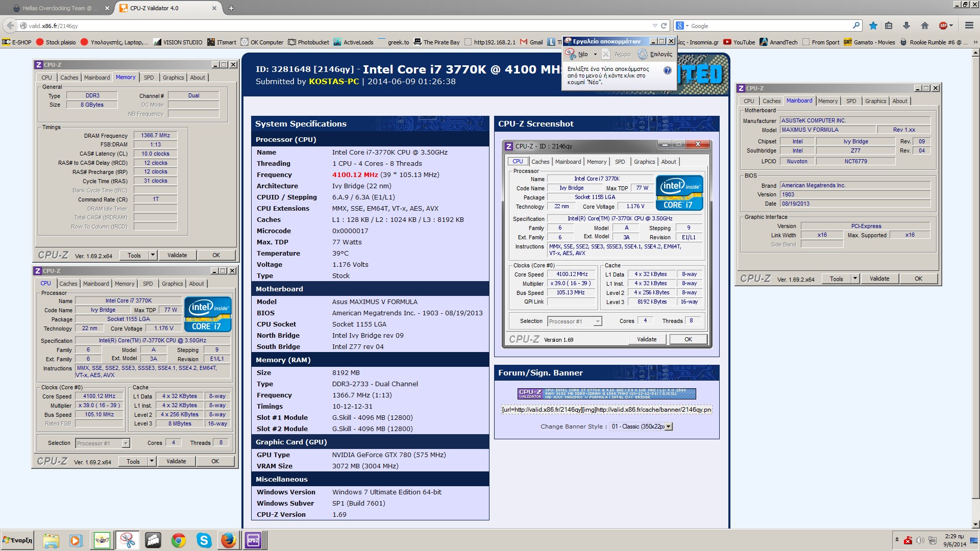Open the Gmail bookmark

(x=531, y=42)
